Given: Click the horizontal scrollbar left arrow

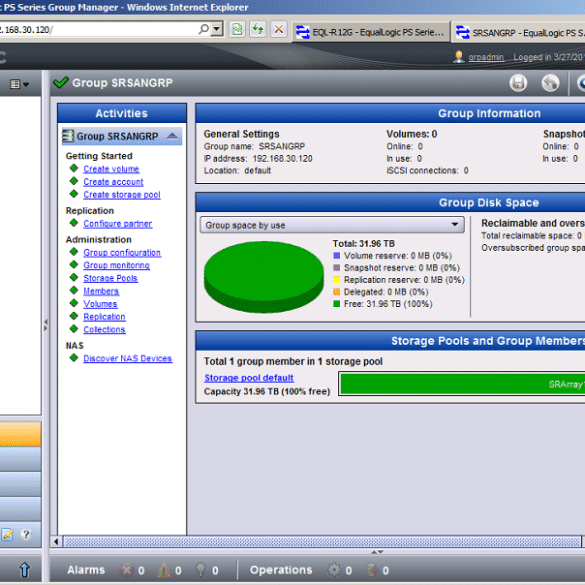Looking at the screenshot, I should pyautogui.click(x=56, y=541).
